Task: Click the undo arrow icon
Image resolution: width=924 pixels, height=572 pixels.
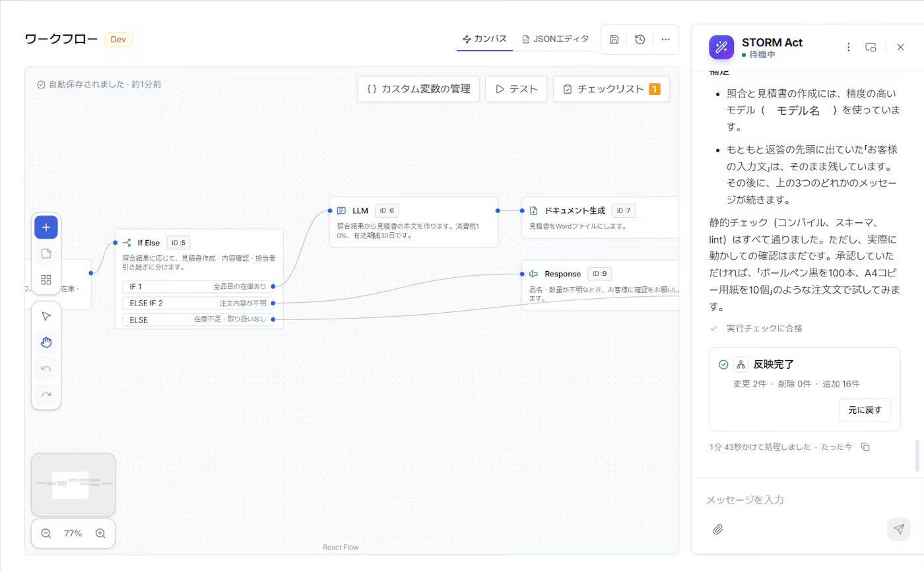Action: point(46,369)
